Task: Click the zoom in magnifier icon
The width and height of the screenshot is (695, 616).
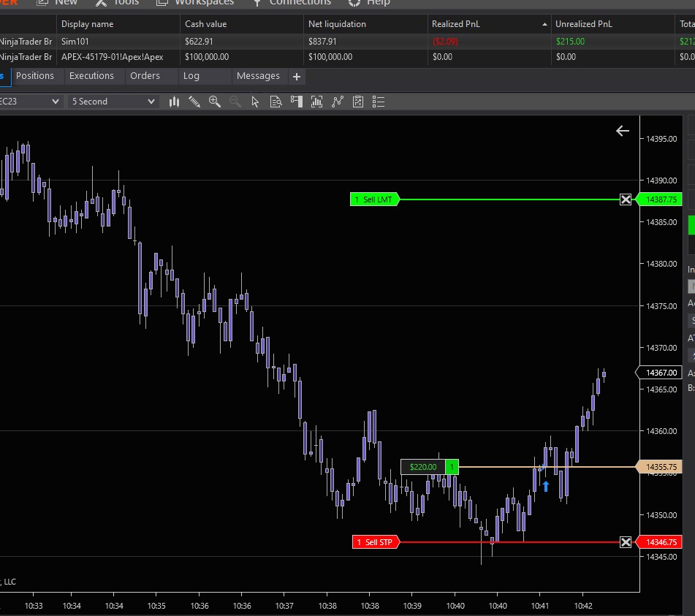Action: pyautogui.click(x=215, y=102)
